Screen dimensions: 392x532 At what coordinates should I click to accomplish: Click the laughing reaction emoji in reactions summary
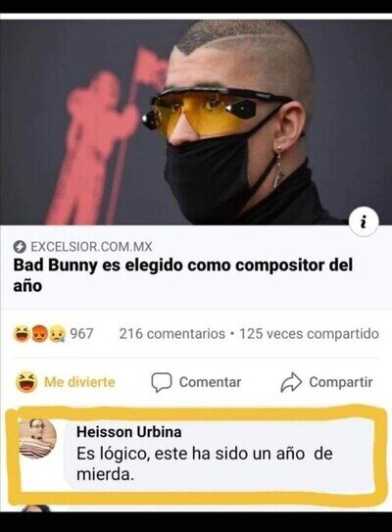coord(22,333)
